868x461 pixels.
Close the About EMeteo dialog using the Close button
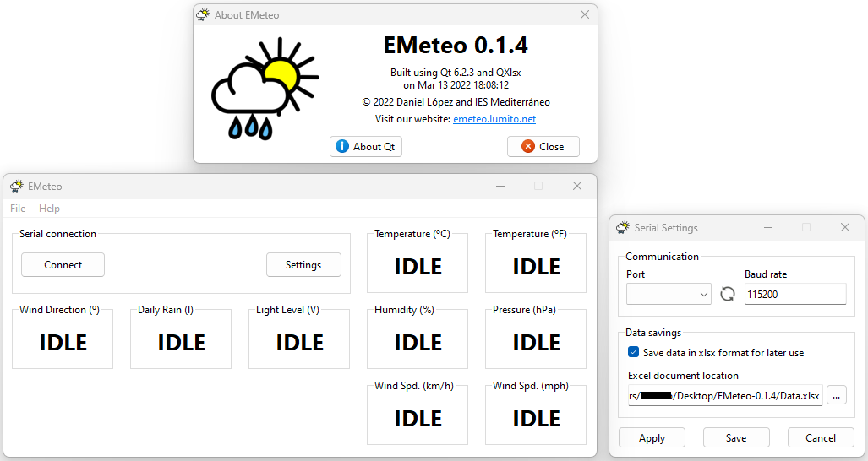click(543, 146)
